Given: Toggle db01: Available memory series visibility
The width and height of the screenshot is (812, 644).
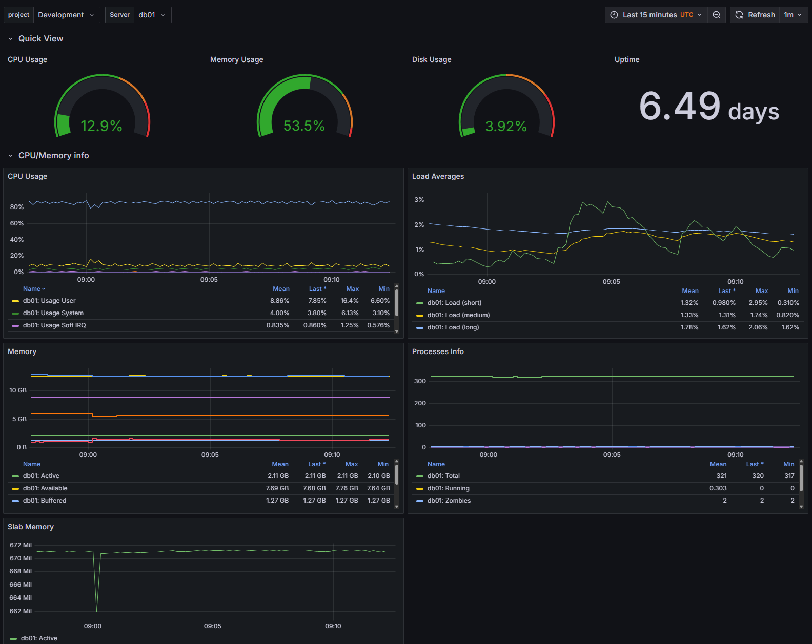Looking at the screenshot, I should click(x=45, y=488).
